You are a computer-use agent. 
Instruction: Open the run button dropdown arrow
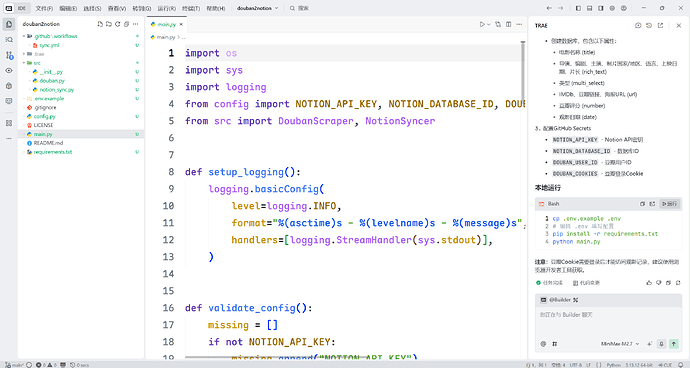[x=488, y=25]
